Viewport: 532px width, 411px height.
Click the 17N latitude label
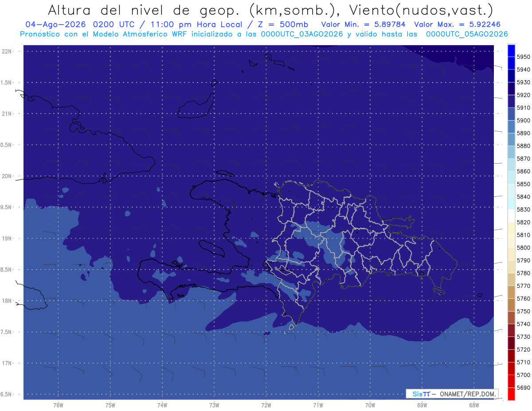7,363
